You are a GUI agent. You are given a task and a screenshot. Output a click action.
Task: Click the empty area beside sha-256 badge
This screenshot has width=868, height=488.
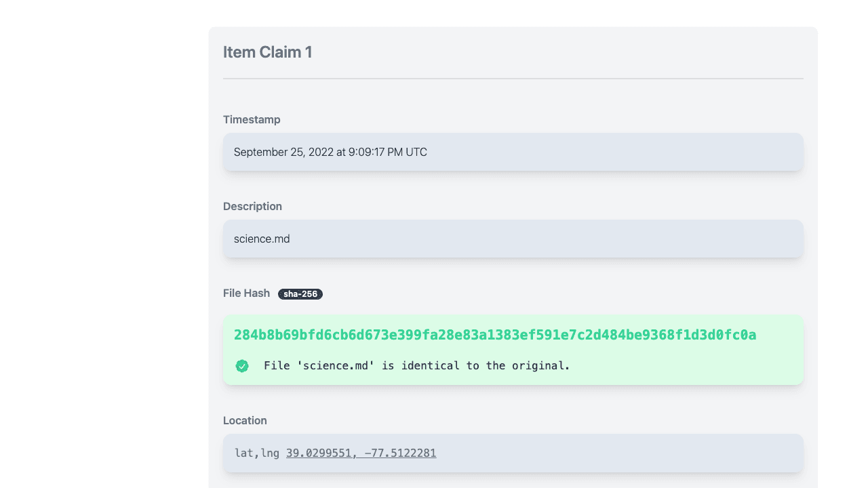point(563,293)
